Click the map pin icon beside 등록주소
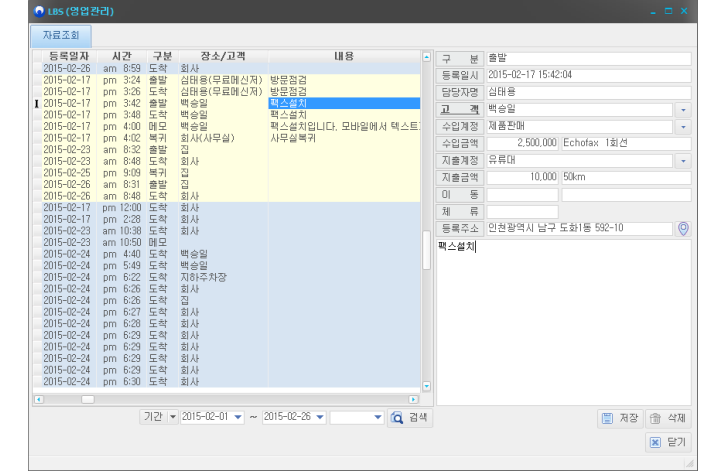727x471 pixels. click(x=683, y=229)
